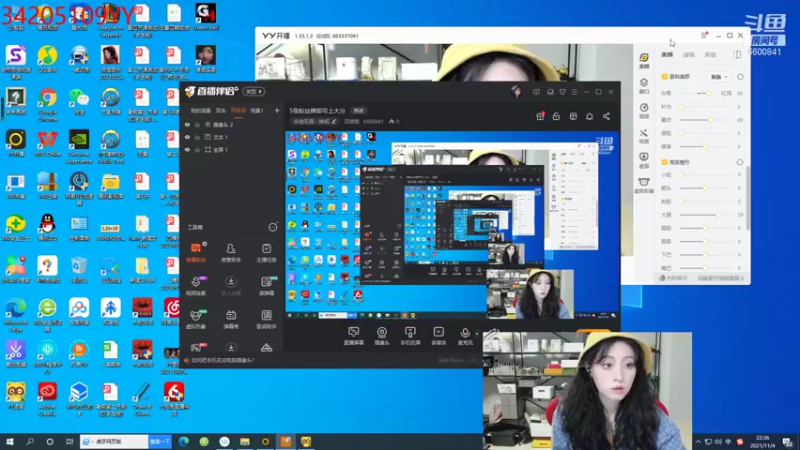Image resolution: width=800 pixels, height=450 pixels.
Task: Open 特效 section in YY开播 sidebar
Action: click(x=644, y=136)
